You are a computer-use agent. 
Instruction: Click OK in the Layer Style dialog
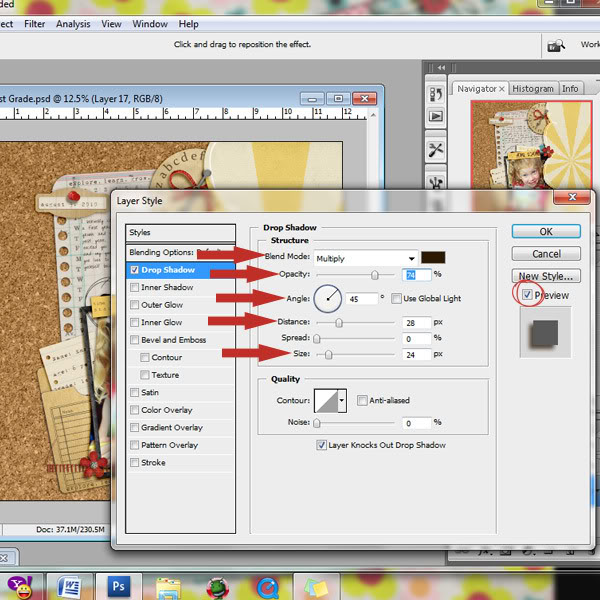(x=546, y=232)
